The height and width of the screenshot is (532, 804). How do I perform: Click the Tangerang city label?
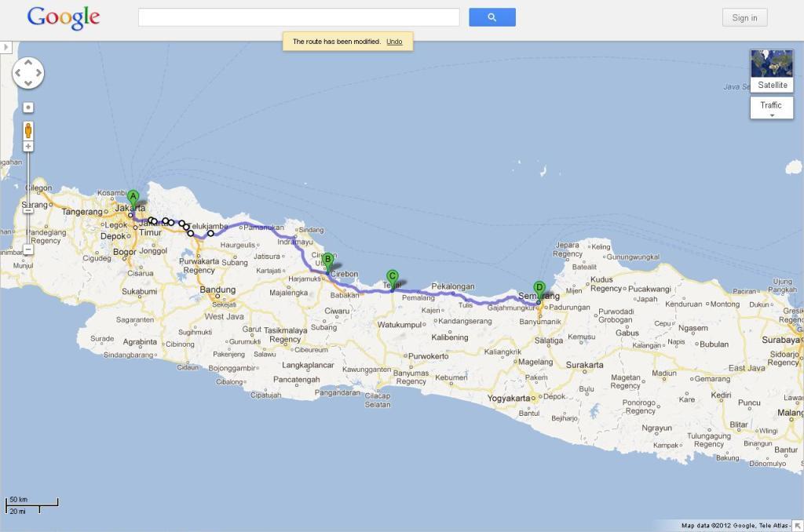coord(82,212)
